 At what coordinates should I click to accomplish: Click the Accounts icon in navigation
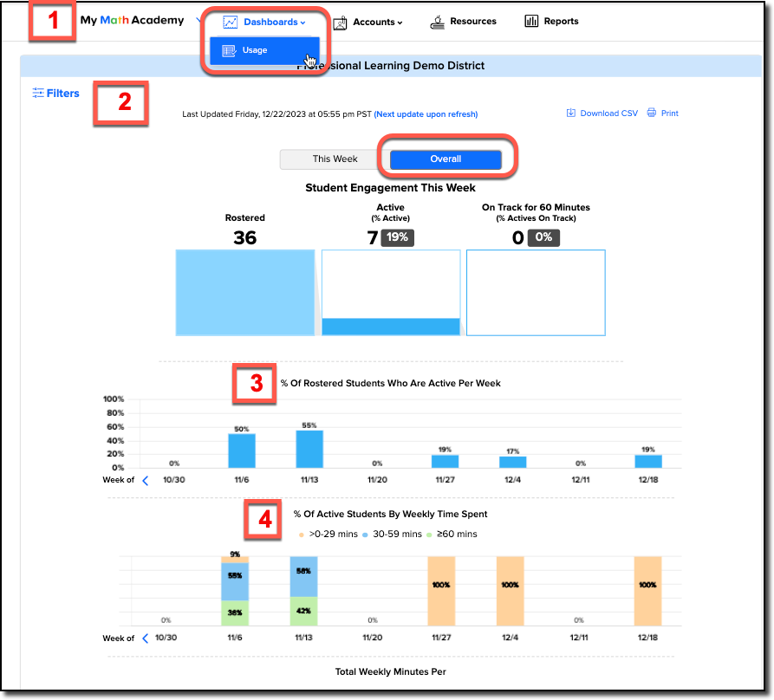pos(340,23)
